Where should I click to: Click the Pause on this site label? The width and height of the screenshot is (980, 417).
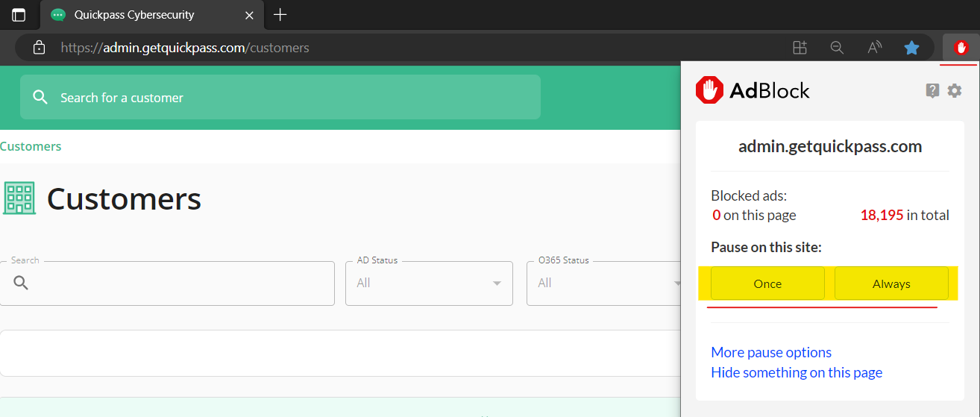(x=766, y=247)
